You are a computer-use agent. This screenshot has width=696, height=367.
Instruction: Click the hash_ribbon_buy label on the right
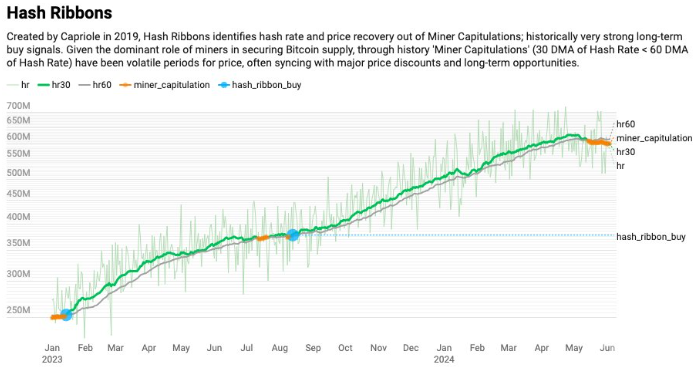651,237
